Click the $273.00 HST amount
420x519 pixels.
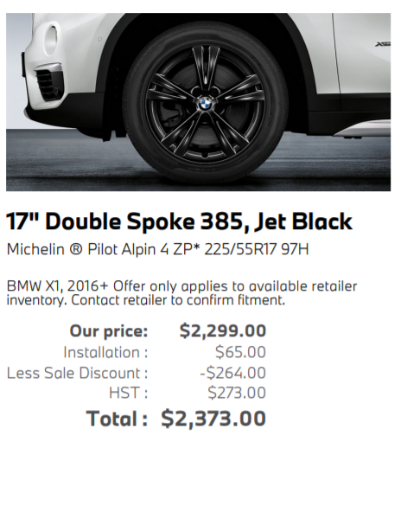237,393
